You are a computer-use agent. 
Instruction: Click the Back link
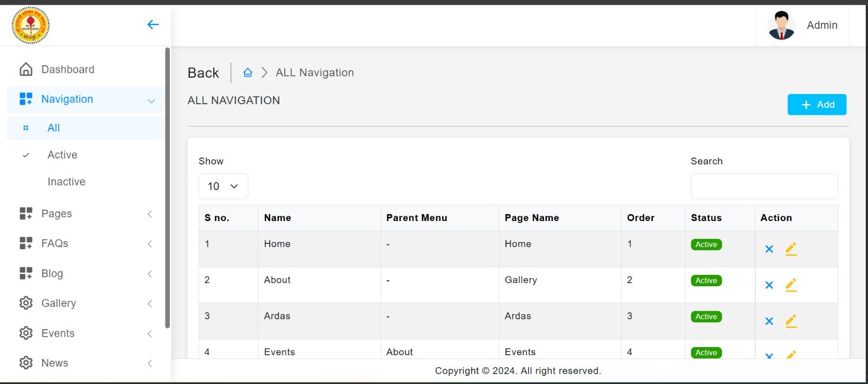tap(203, 73)
